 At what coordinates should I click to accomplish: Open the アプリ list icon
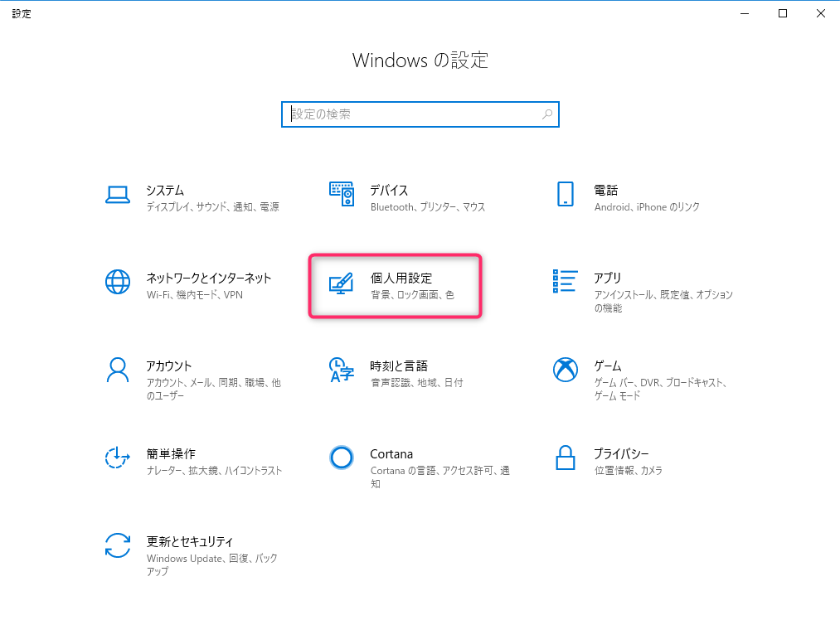pyautogui.click(x=566, y=281)
